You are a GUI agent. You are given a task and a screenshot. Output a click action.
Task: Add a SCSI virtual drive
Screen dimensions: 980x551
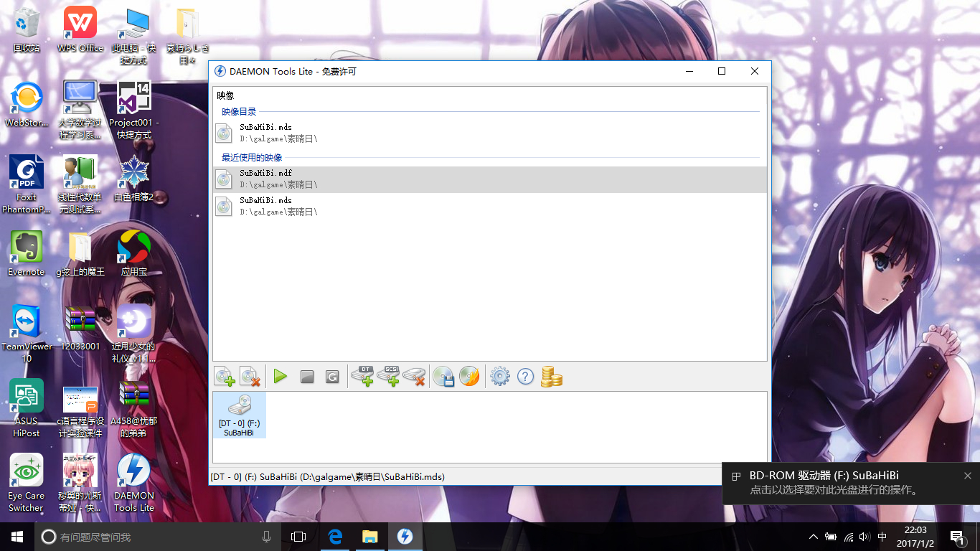tap(388, 376)
